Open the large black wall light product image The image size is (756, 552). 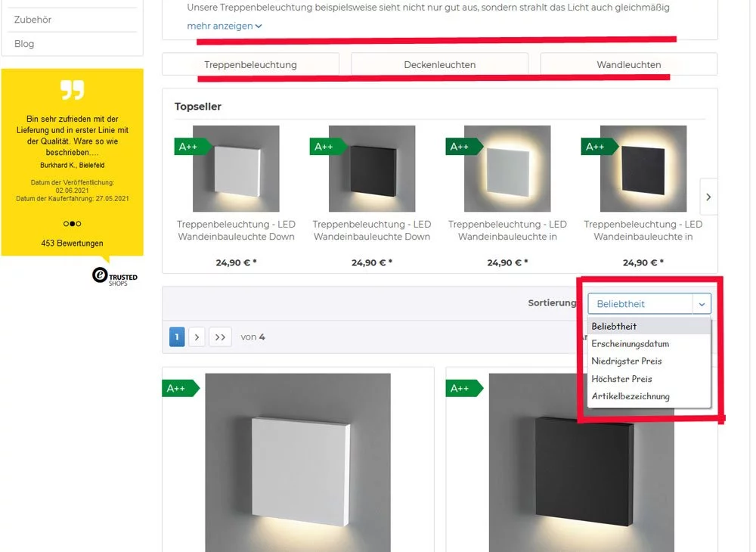[581, 463]
